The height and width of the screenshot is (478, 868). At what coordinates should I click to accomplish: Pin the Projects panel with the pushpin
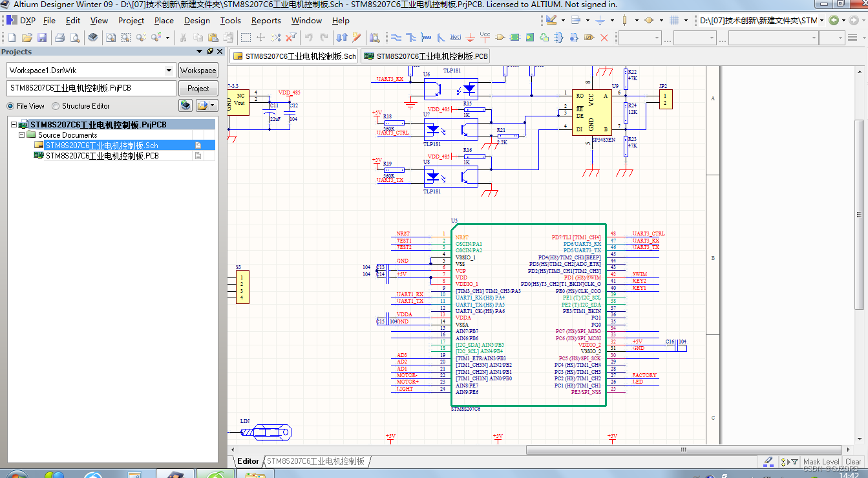click(x=210, y=51)
